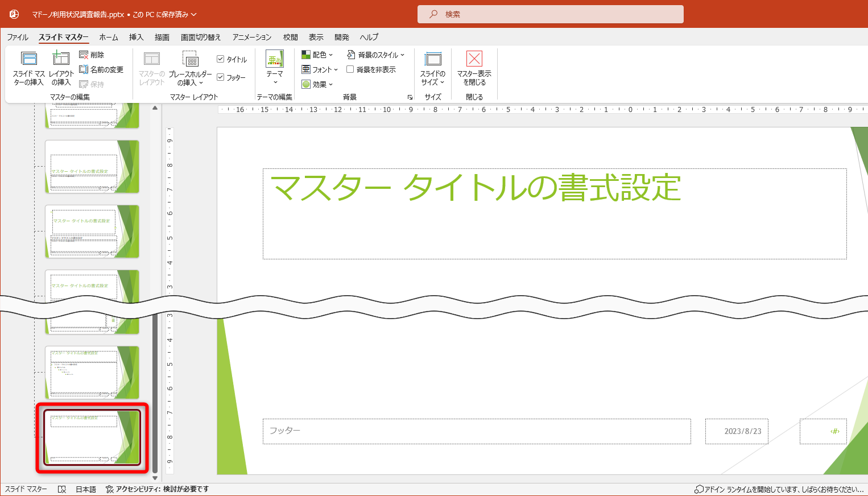Toggle the タイトル placeholder checkbox

click(x=221, y=59)
